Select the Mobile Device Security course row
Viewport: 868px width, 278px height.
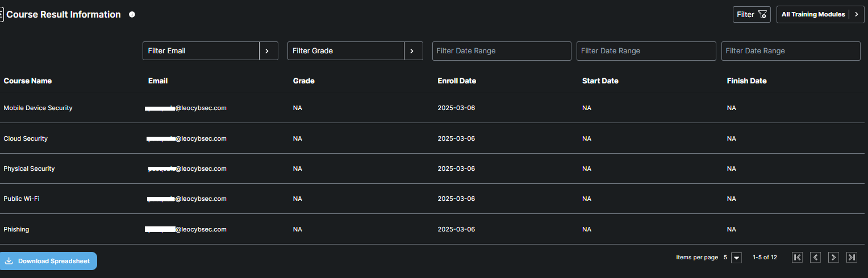[x=38, y=108]
